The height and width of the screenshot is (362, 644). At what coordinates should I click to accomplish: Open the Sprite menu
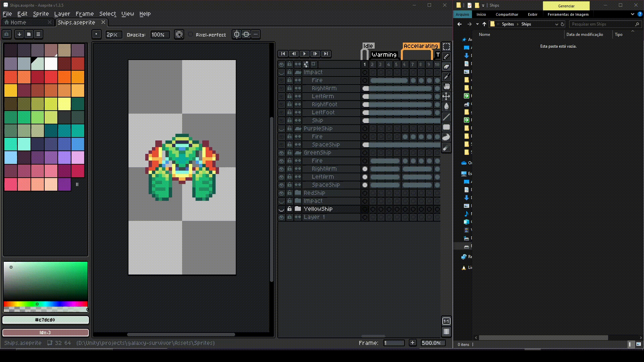[41, 14]
